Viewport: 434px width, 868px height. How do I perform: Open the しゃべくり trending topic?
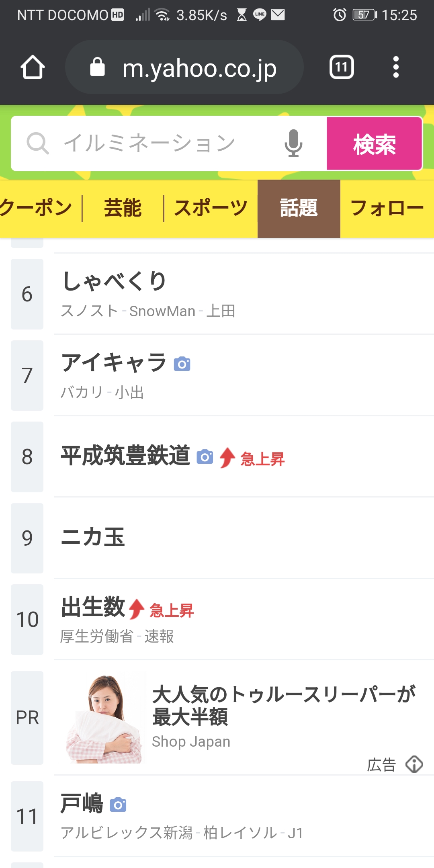(x=115, y=281)
